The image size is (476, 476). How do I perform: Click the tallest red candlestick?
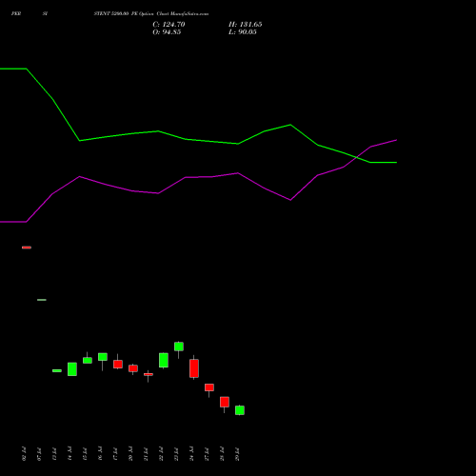[194, 368]
